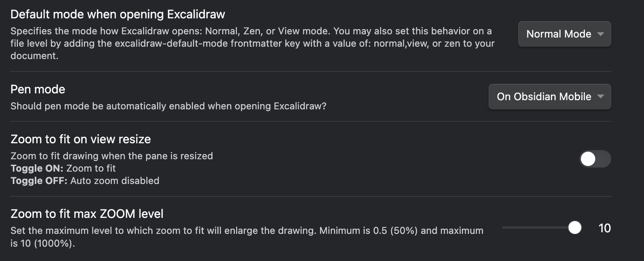Select the "10" value next to the slider
This screenshot has width=644, height=261.
605,228
